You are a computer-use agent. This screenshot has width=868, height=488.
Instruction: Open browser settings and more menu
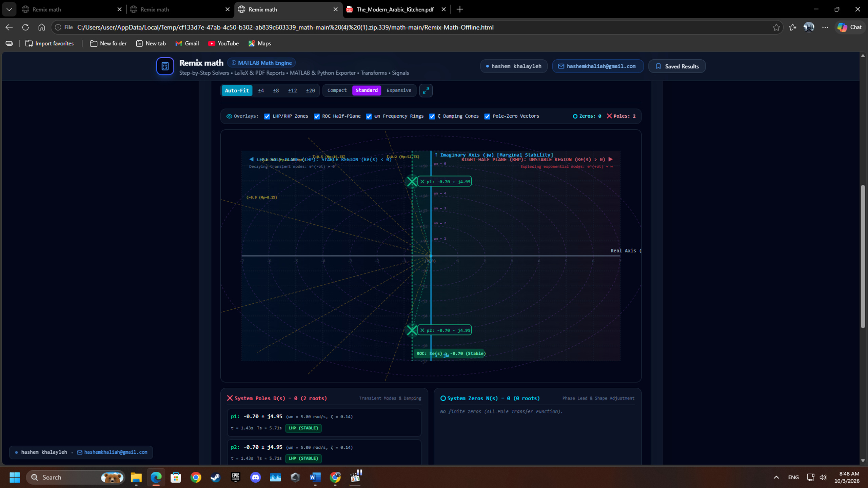(x=825, y=27)
